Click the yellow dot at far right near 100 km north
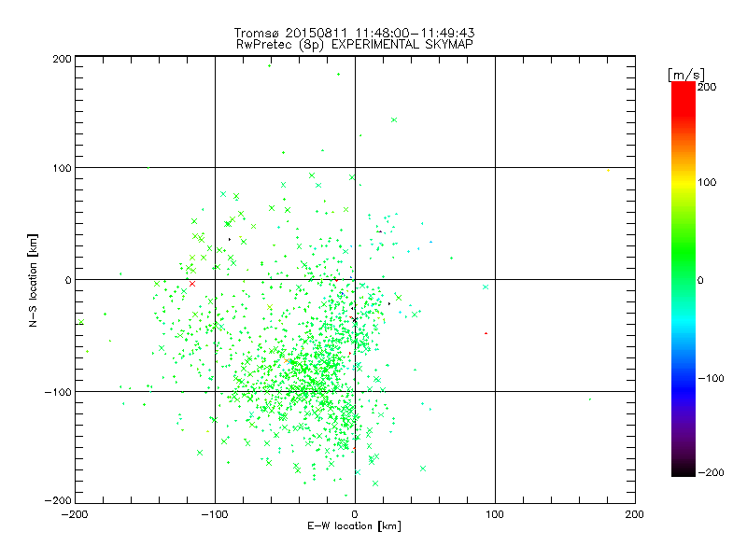Viewport: 747px width, 560px height. coord(608,170)
